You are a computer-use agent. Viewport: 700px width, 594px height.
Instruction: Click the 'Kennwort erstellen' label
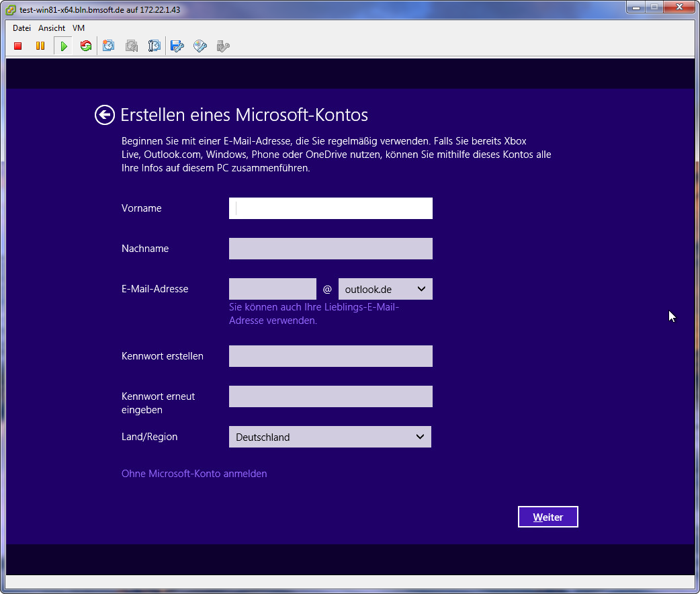point(163,356)
